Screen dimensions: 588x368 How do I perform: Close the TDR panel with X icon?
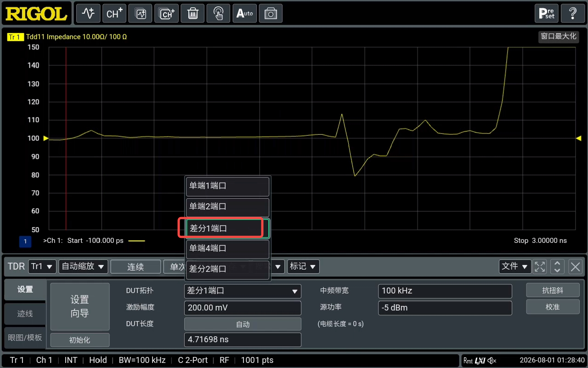coord(575,266)
